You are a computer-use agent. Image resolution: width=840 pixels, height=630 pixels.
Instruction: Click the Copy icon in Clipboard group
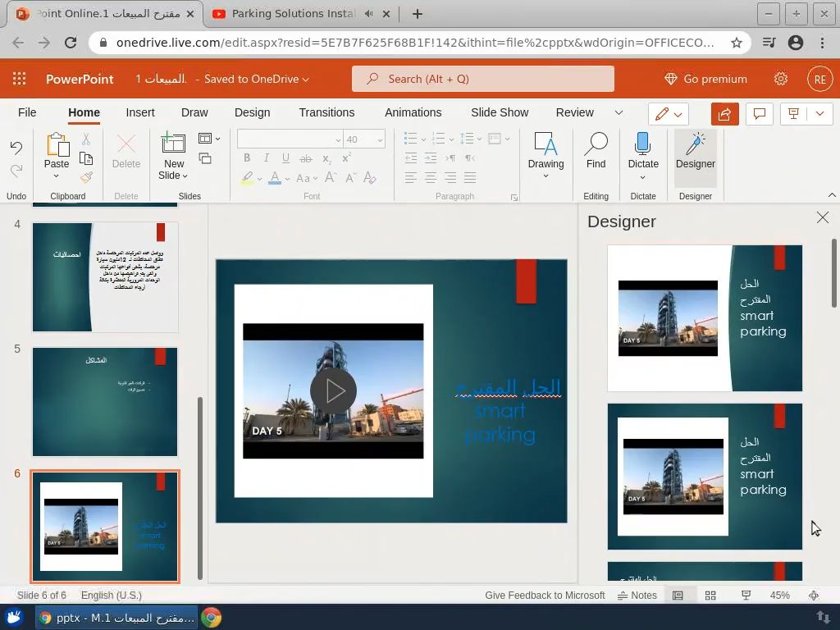[86, 158]
